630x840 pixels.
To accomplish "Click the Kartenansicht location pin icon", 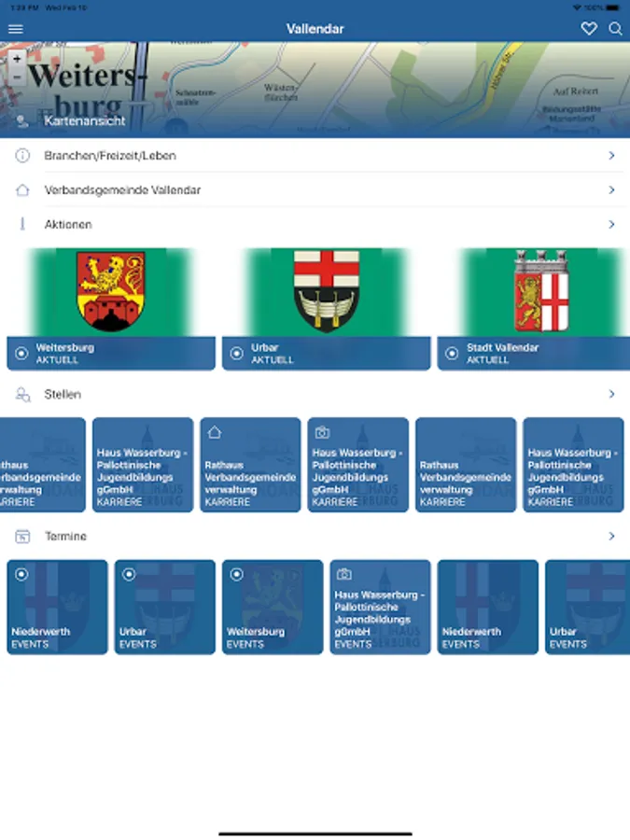I will pos(22,121).
